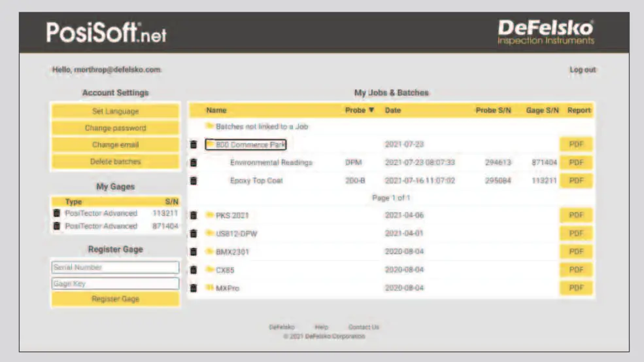Delete the PKS 2021 job via trash icon

[x=194, y=215]
